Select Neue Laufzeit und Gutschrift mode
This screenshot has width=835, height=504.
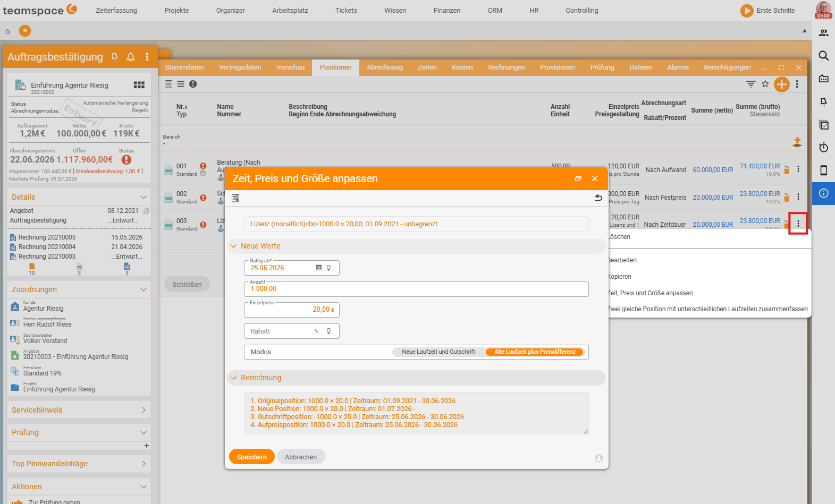point(438,352)
